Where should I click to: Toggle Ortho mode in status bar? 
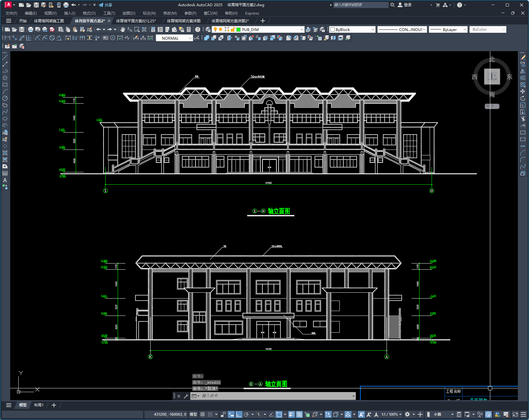[x=239, y=414]
